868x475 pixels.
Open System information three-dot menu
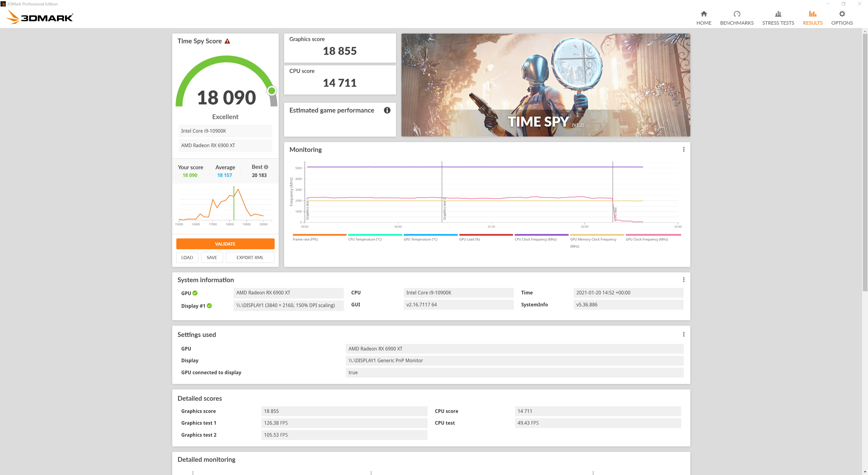(683, 280)
